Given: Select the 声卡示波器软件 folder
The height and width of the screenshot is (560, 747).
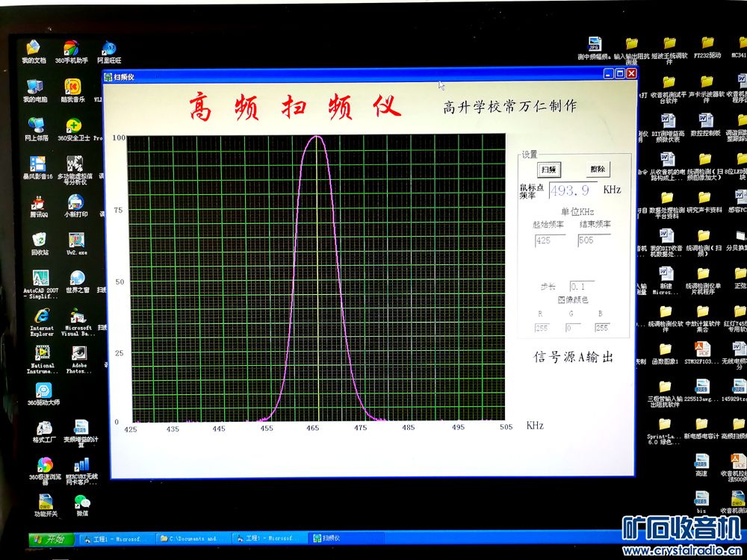Looking at the screenshot, I should click(707, 90).
